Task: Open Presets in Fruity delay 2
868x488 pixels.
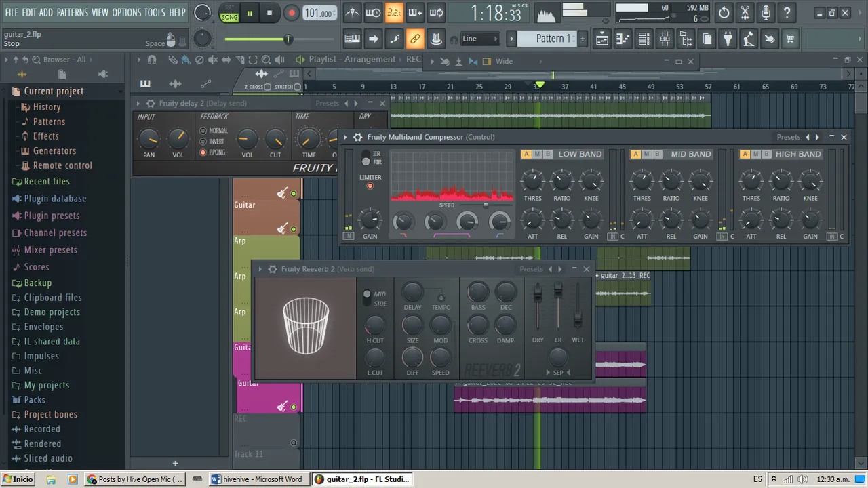Action: click(x=327, y=104)
